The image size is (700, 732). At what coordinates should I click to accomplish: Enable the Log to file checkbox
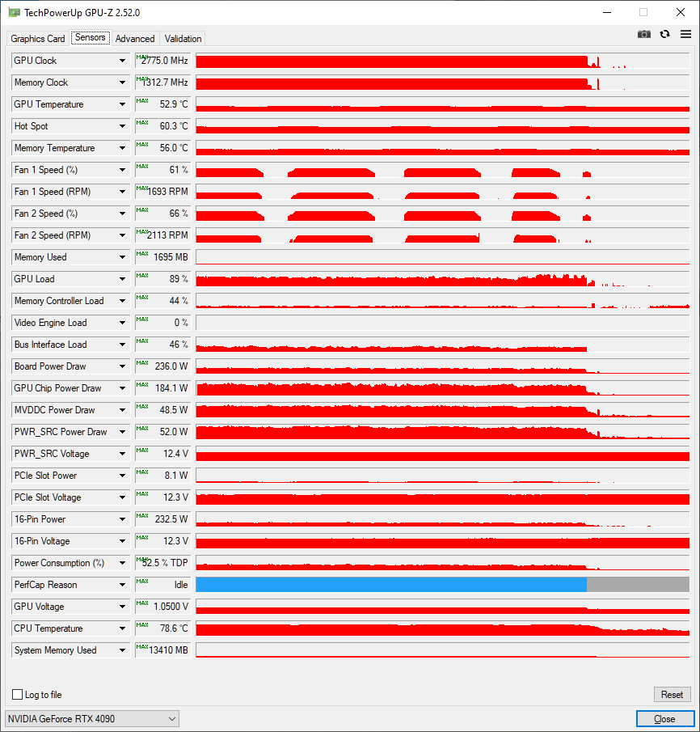coord(17,694)
